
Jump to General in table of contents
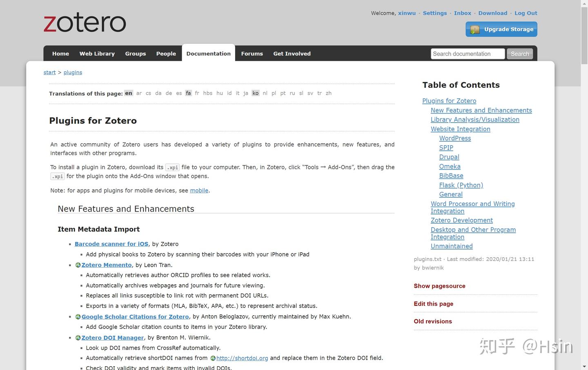tap(451, 195)
